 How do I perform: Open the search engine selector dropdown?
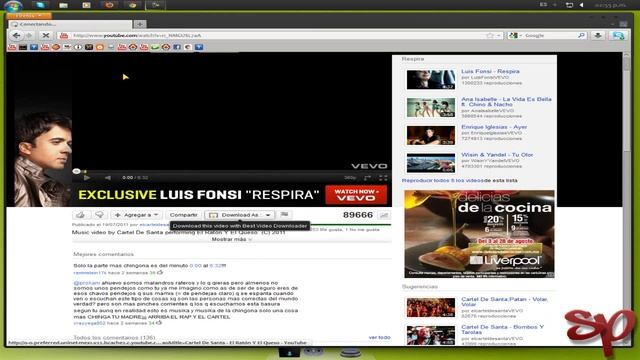516,36
